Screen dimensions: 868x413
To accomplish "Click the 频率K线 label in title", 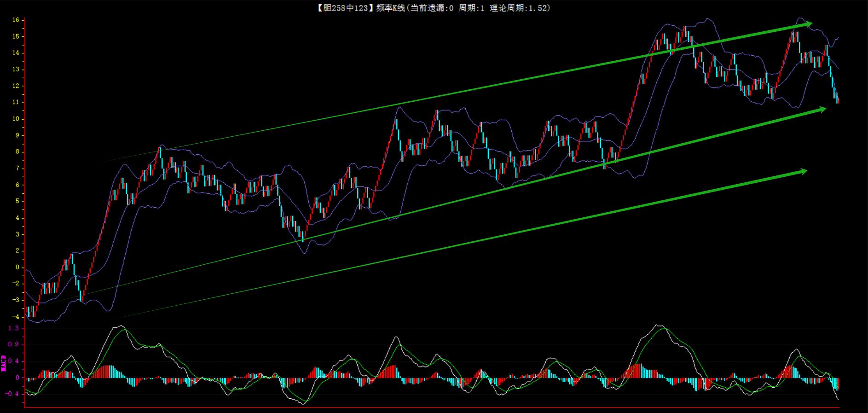I will [390, 8].
